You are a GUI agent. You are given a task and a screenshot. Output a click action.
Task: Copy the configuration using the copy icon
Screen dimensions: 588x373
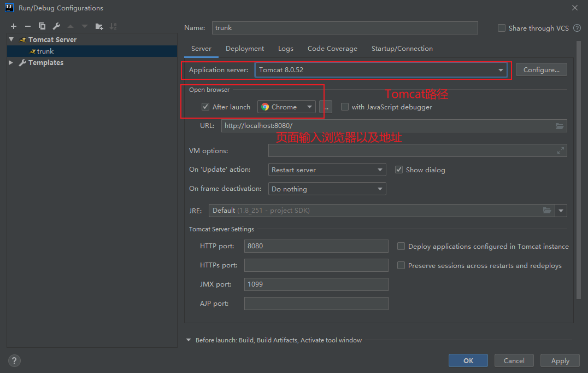(x=42, y=26)
